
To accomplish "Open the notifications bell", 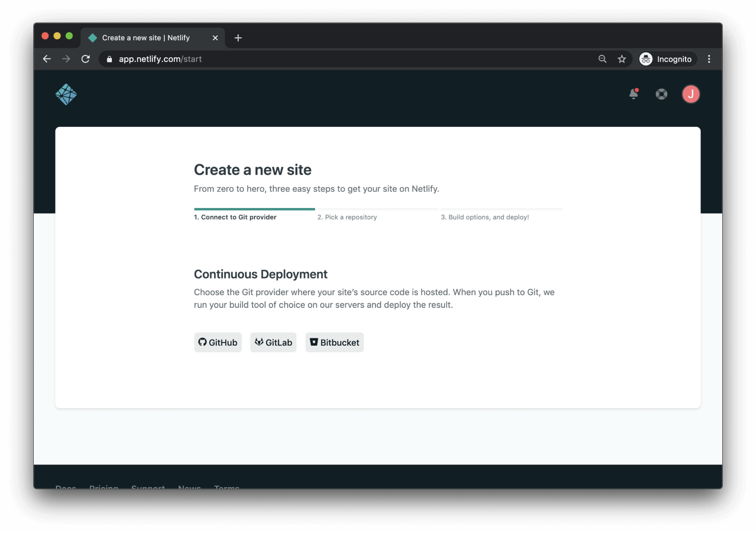I will click(x=633, y=94).
